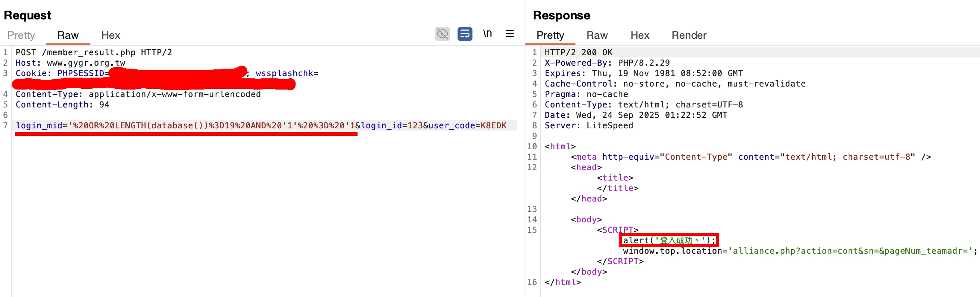Select the Pretty tab in Response
980x297 pixels.
pos(550,35)
